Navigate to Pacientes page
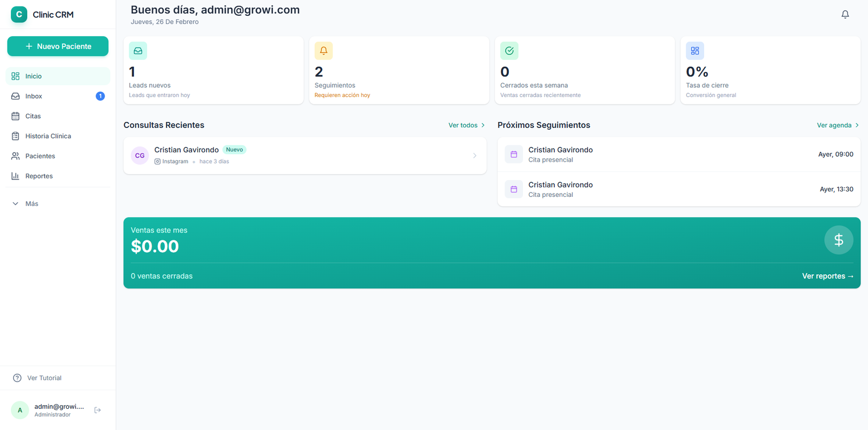Image resolution: width=868 pixels, height=430 pixels. click(x=40, y=156)
